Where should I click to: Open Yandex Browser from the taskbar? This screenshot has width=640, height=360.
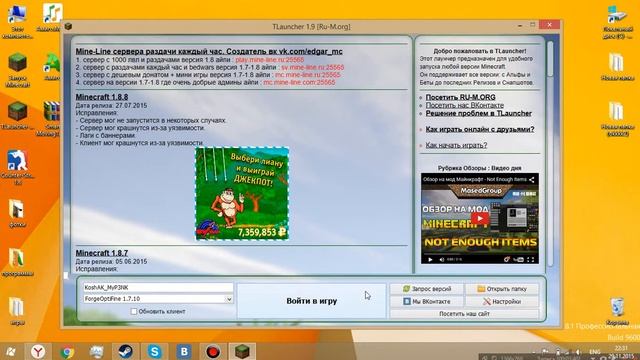pos(38,351)
